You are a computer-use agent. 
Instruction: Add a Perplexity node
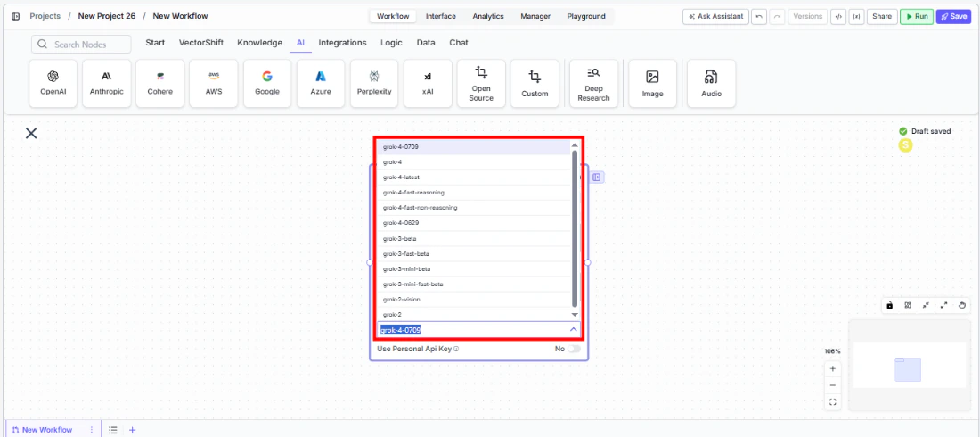tap(374, 84)
